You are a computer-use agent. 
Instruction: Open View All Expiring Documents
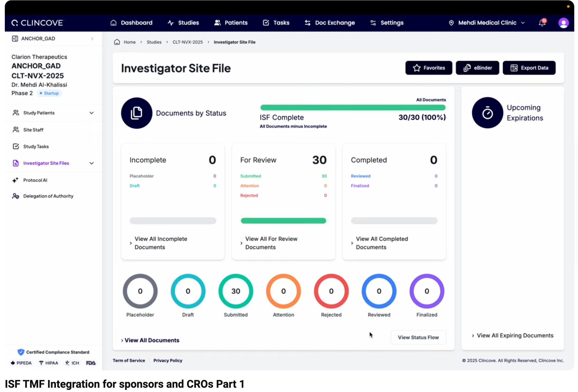pyautogui.click(x=512, y=335)
